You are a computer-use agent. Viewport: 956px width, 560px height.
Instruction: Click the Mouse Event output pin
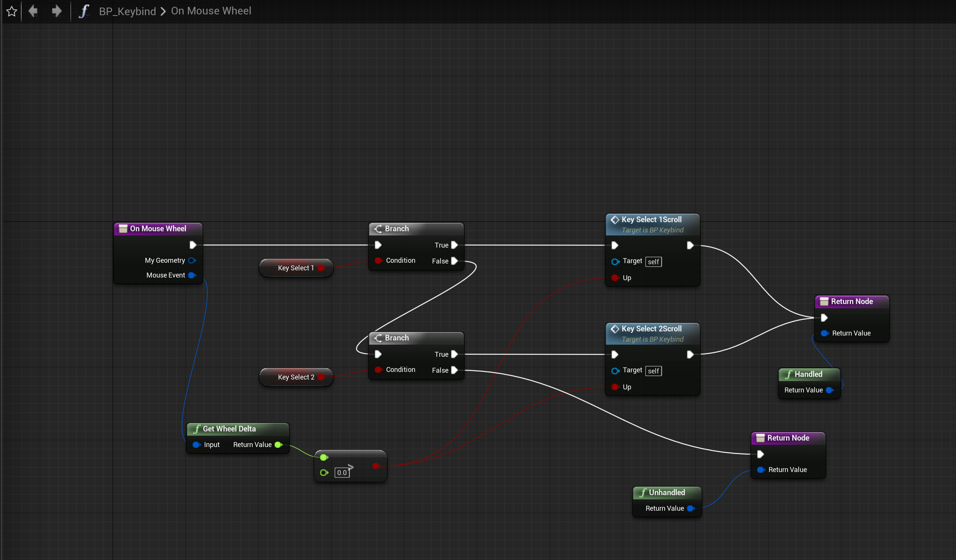click(192, 275)
